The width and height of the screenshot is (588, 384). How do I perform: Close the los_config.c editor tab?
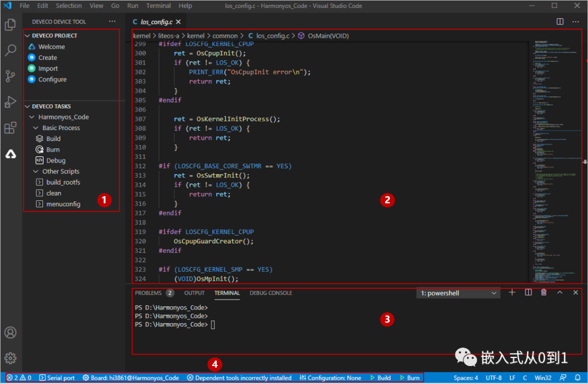coord(178,22)
